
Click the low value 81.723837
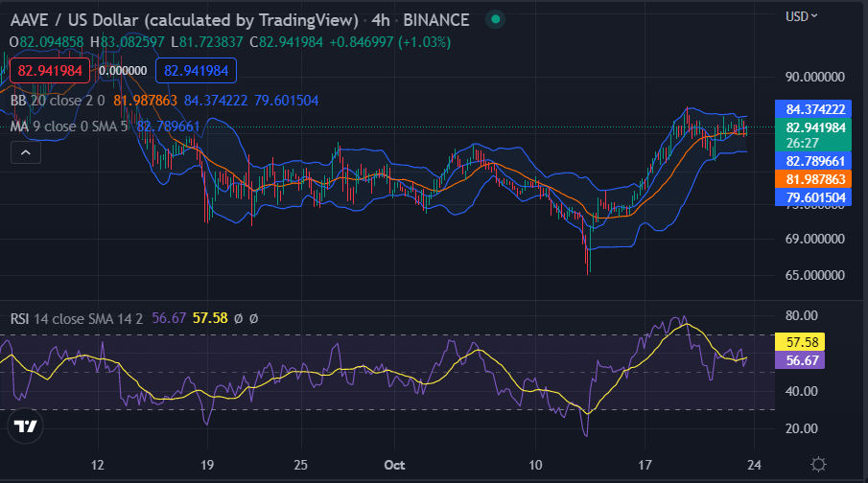point(211,42)
